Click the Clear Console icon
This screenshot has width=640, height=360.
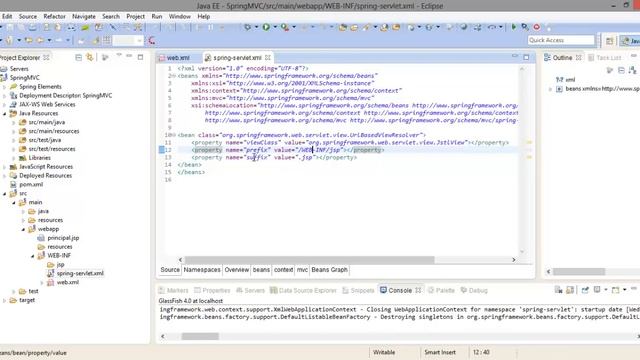tap(558, 290)
